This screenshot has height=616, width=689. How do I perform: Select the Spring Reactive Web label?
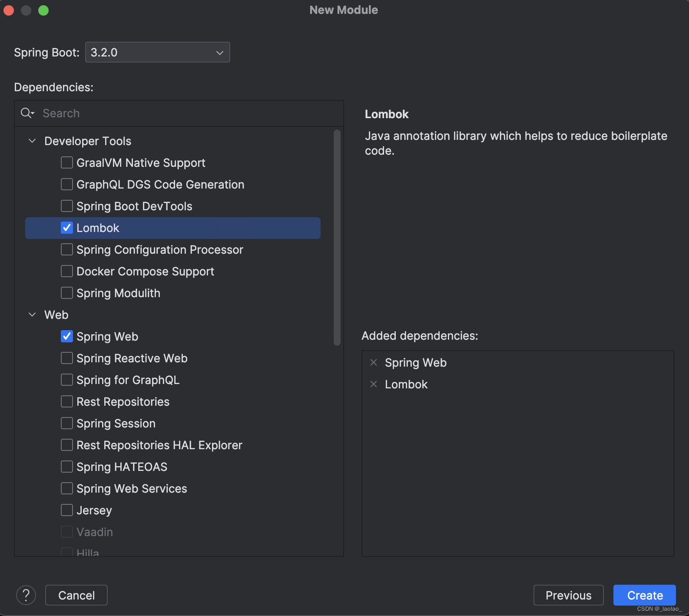pos(132,358)
